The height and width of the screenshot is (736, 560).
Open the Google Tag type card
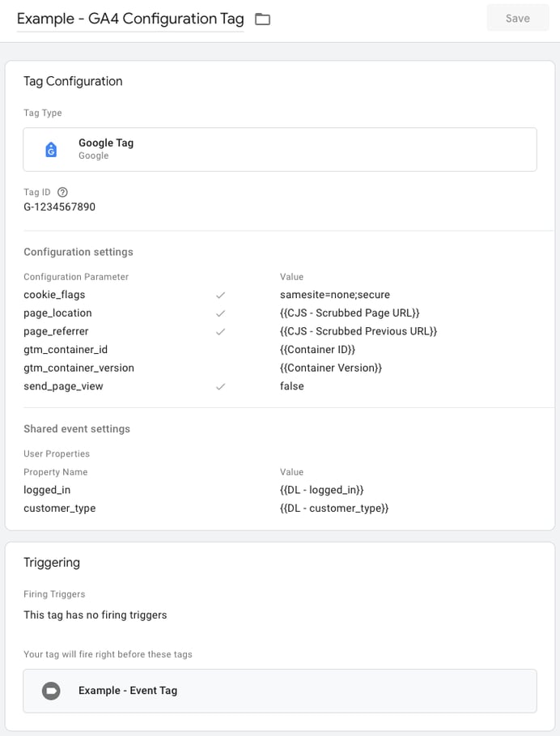(280, 149)
